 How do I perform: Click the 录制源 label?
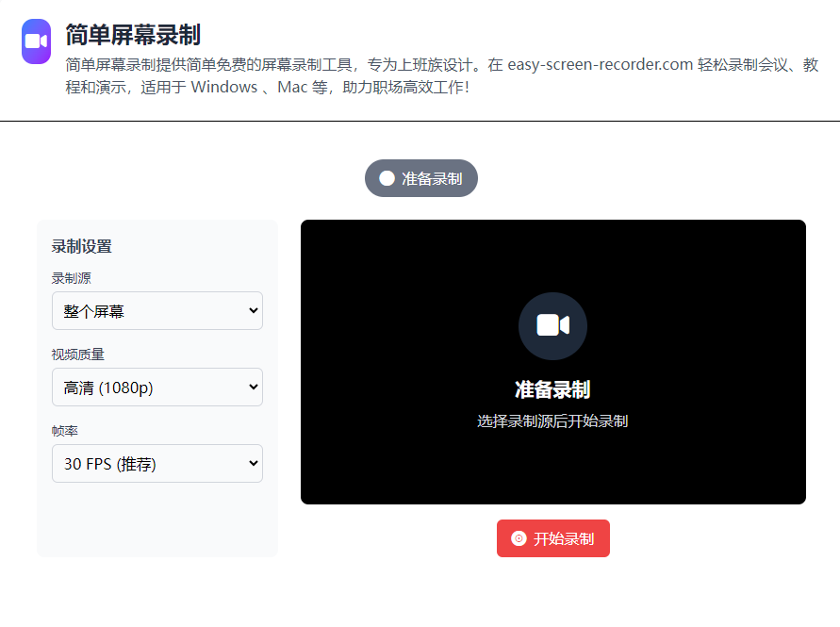coord(72,278)
